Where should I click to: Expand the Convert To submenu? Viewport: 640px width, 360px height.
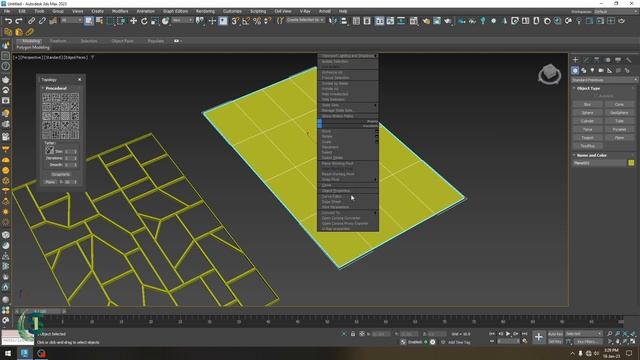[x=348, y=213]
